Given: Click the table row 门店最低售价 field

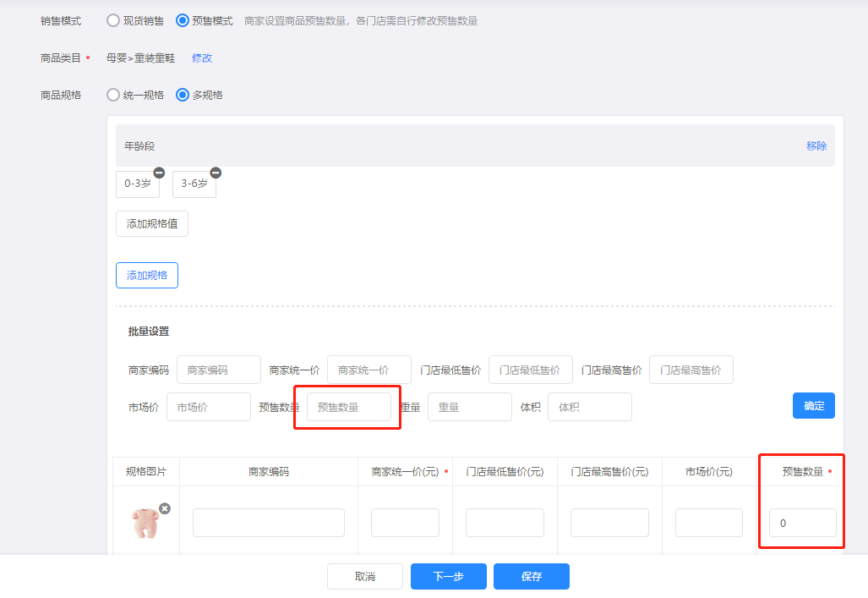Looking at the screenshot, I should point(505,523).
